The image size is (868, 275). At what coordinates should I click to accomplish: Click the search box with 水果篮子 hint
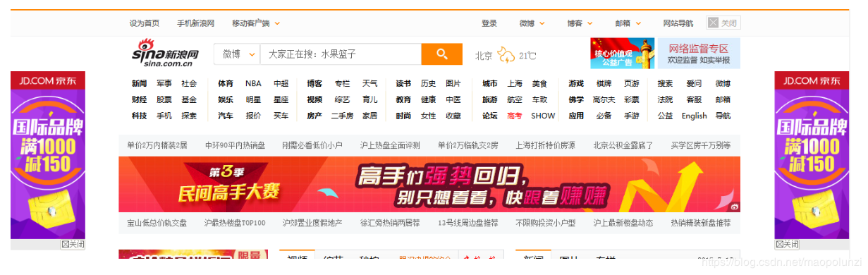[341, 54]
